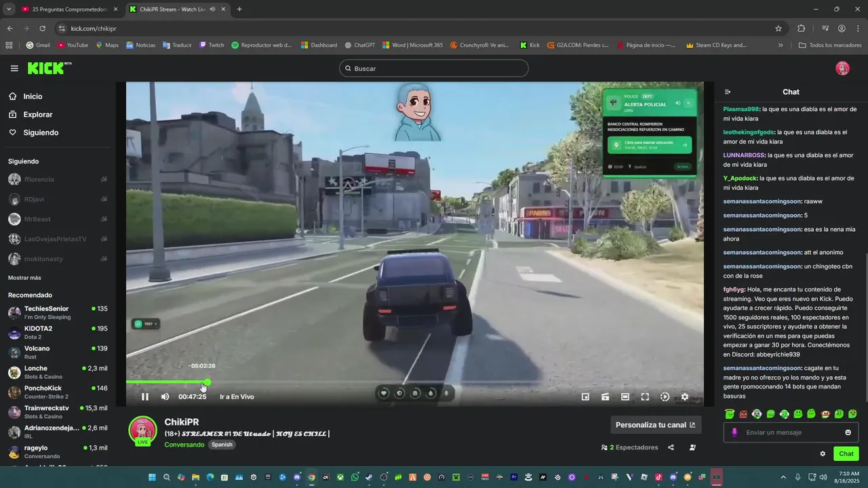Enter fullscreen mode in the video player
The image size is (868, 488).
tap(645, 397)
